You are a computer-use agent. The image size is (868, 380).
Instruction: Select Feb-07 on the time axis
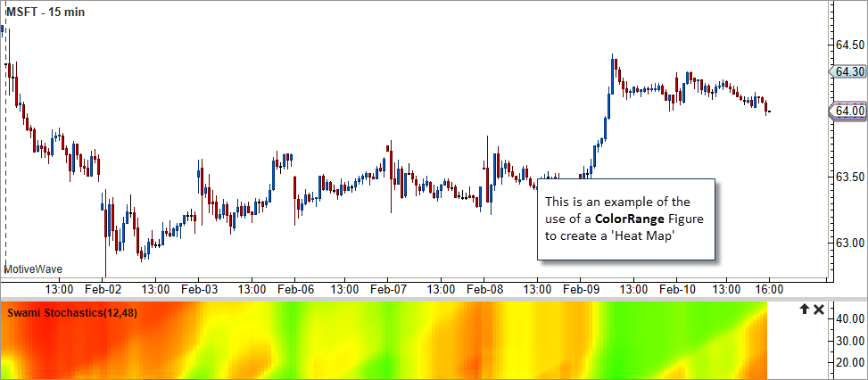pos(388,289)
